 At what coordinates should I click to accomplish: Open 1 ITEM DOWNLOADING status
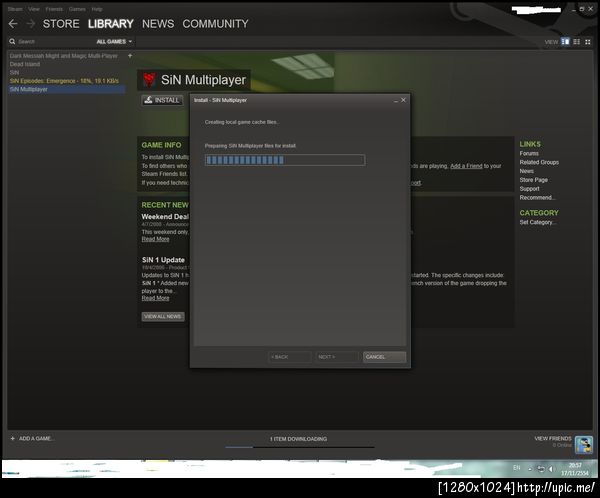point(298,439)
